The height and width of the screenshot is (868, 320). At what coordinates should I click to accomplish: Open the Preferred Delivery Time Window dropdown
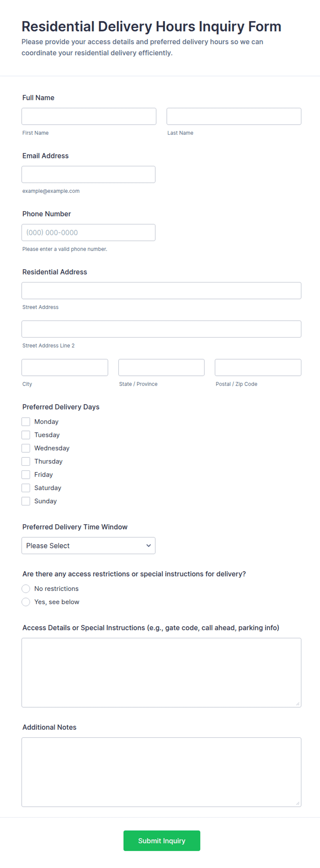click(x=88, y=546)
